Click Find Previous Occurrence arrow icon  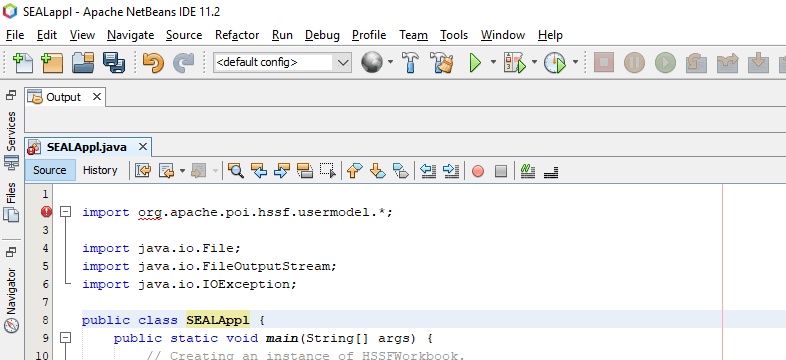pyautogui.click(x=259, y=171)
